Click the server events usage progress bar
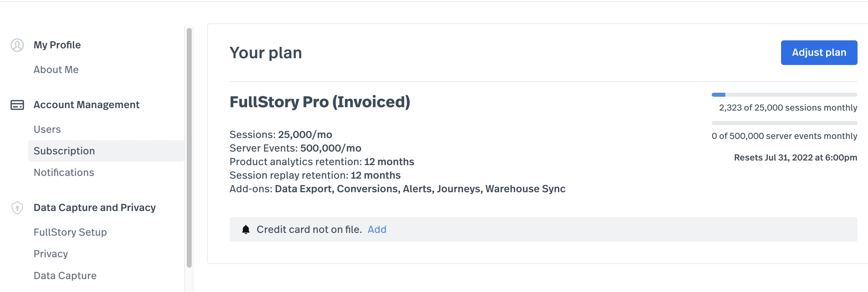This screenshot has width=868, height=292. pos(784,123)
